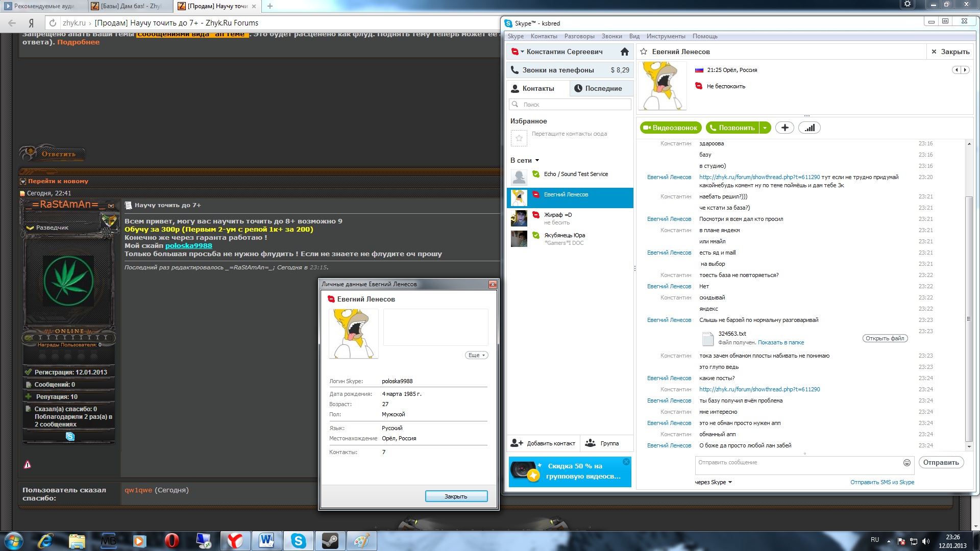
Task: Click Закрыть in the profile dialog
Action: 456,496
